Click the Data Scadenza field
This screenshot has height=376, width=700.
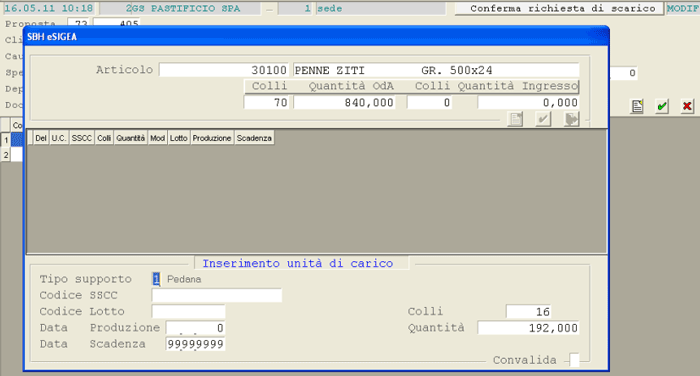[196, 344]
